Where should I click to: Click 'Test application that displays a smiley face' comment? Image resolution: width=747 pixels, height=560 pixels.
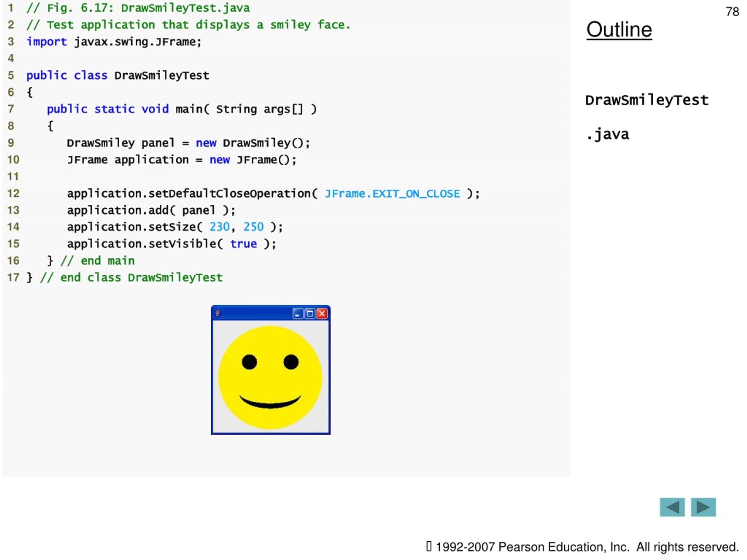coord(189,24)
